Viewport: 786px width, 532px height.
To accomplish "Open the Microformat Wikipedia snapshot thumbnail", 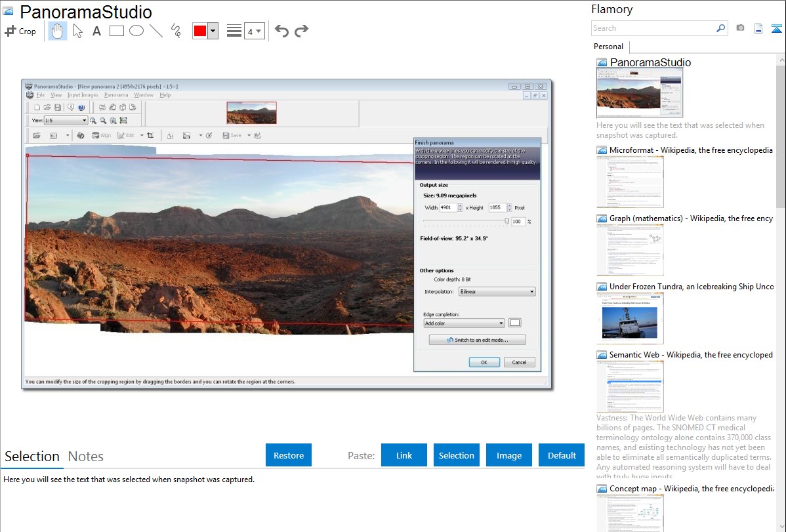I will (x=630, y=182).
